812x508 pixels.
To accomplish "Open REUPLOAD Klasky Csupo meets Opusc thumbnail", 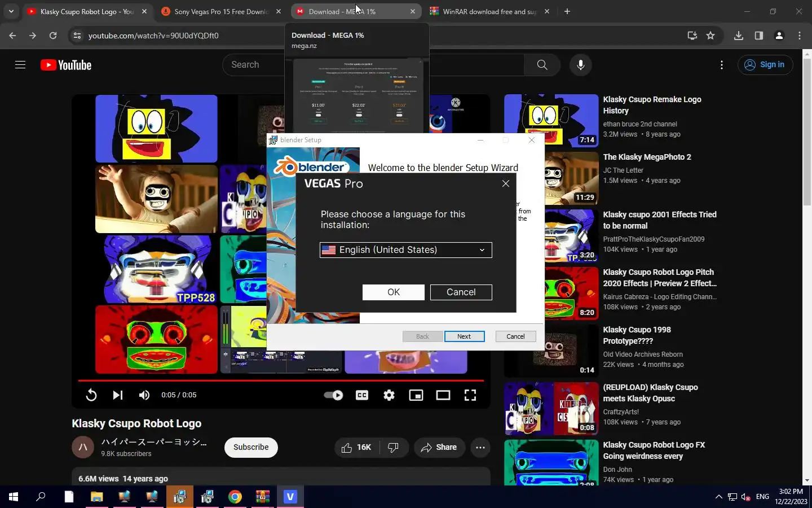I will (551, 408).
